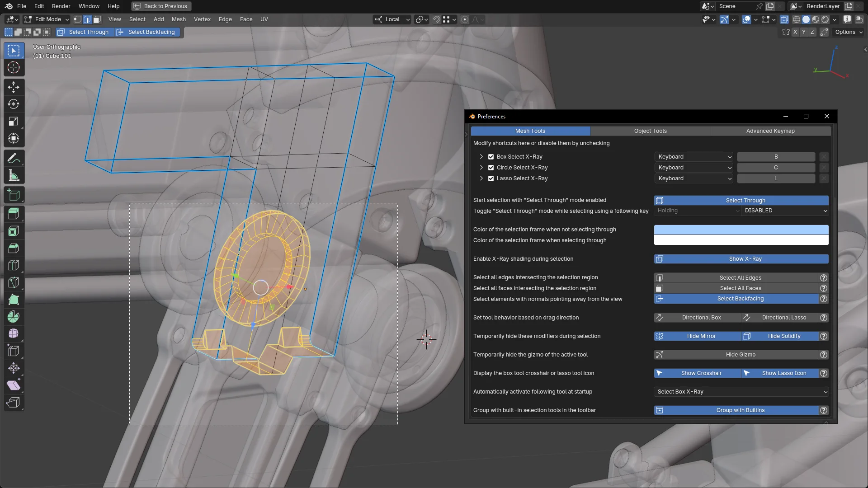Uncheck the Circle Select X-Ray shortcut
Viewport: 868px width, 488px height.
(491, 167)
